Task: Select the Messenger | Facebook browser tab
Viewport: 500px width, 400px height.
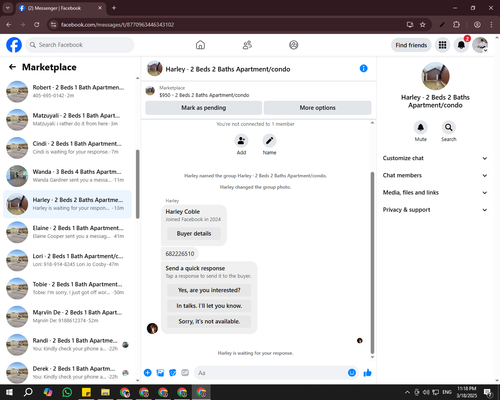Action: 60,8
